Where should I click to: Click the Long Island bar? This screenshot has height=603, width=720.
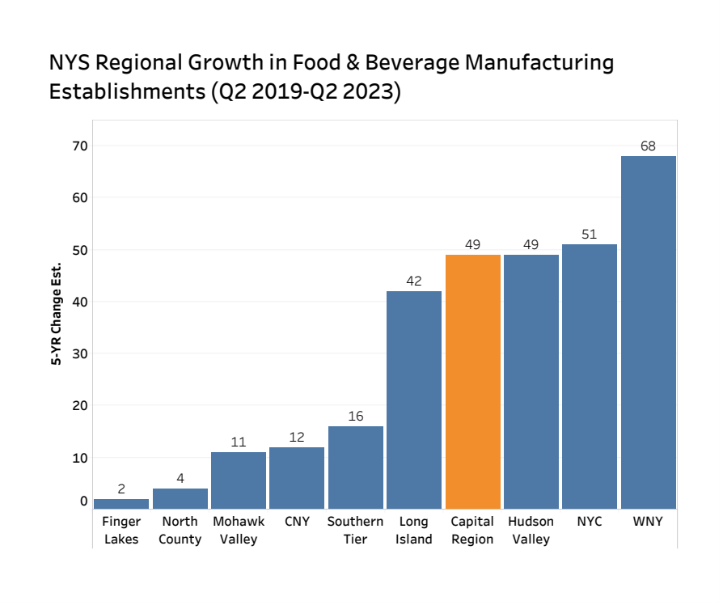pos(414,399)
